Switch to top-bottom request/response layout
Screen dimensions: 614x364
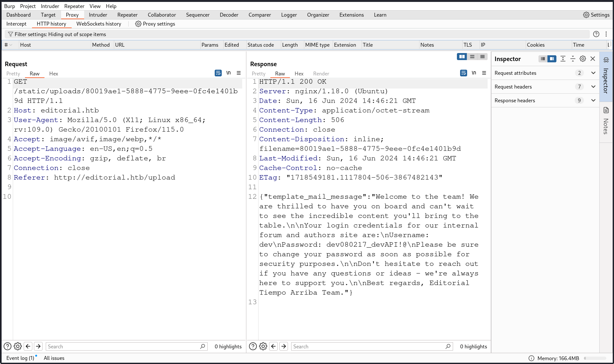pyautogui.click(x=472, y=57)
